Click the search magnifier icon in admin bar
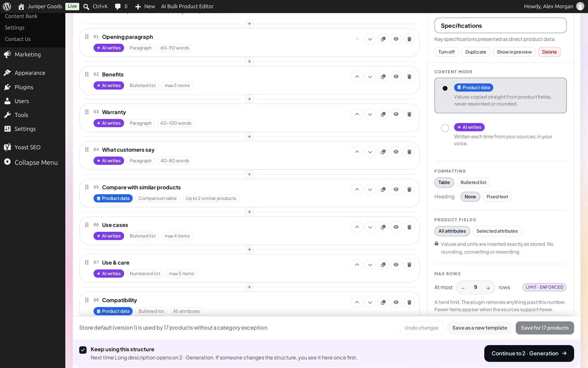The height and width of the screenshot is (368, 588). [86, 7]
